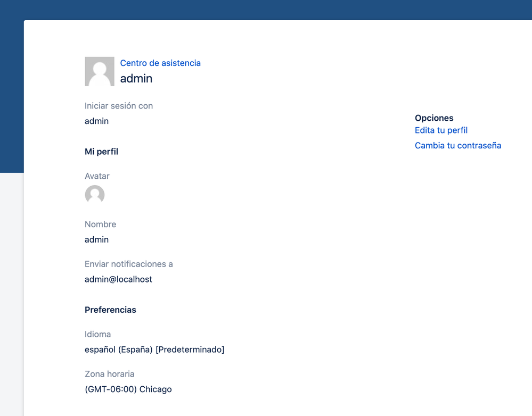Click the Mi perfil section heading

tap(101, 152)
